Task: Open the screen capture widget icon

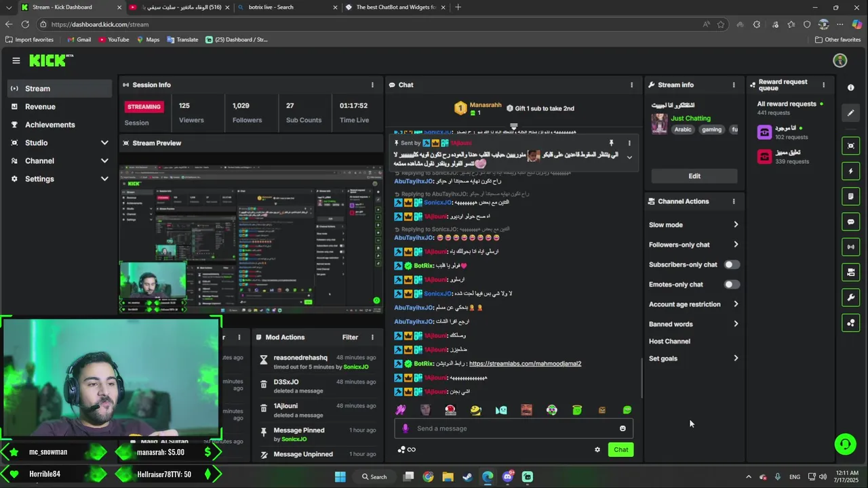Action: [851, 146]
